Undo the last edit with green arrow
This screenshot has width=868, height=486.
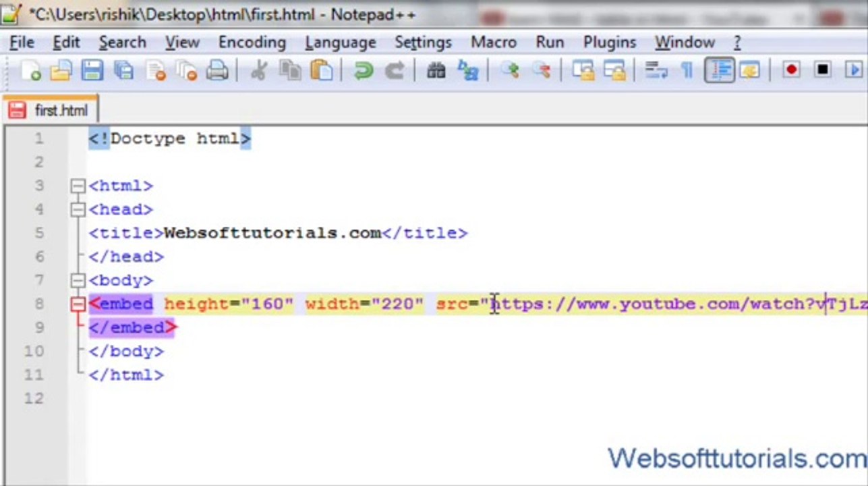click(364, 70)
